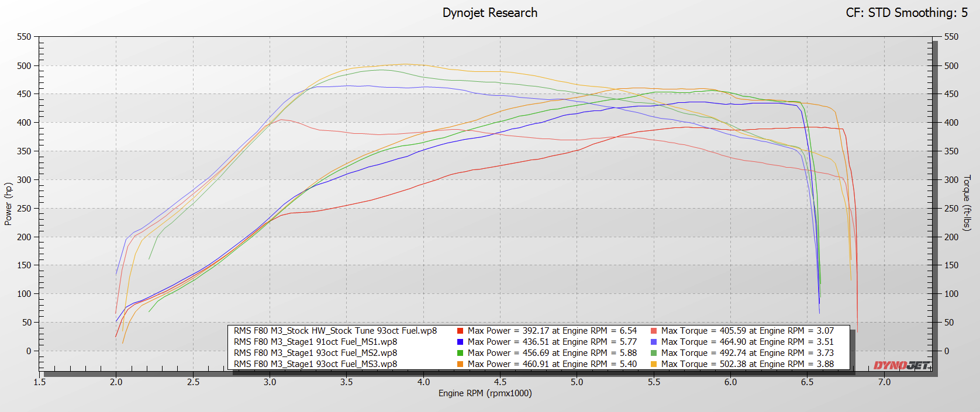Screen dimensions: 980x412
Task: Click the red Max Power legend swatch
Action: (460, 331)
